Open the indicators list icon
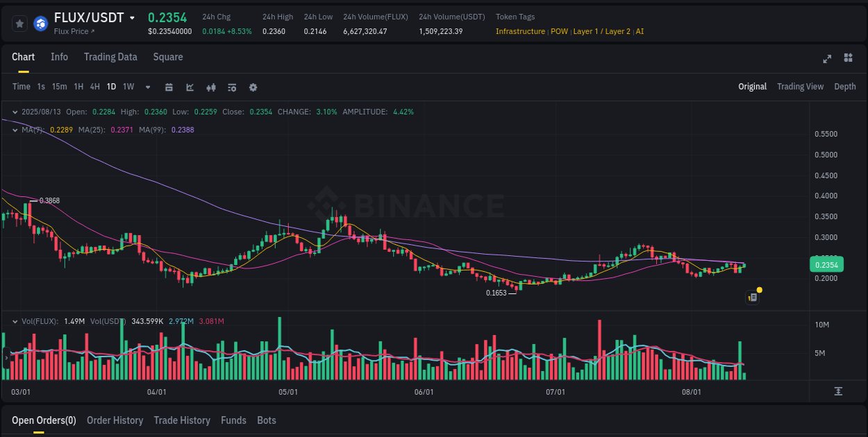Image resolution: width=868 pixels, height=437 pixels. click(x=232, y=87)
